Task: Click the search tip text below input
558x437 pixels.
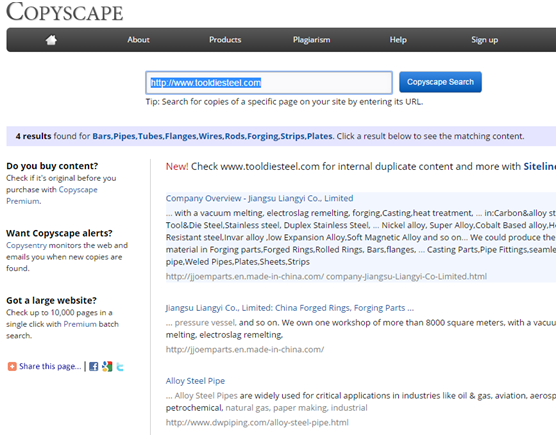Action: pos(284,102)
